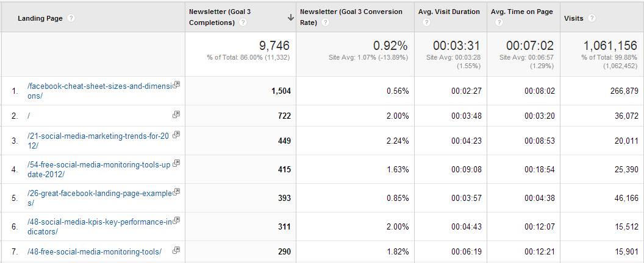This screenshot has height=263, width=644.
Task: Open 21-social-media-marketing-trends page via popout icon
Action: coord(176,135)
